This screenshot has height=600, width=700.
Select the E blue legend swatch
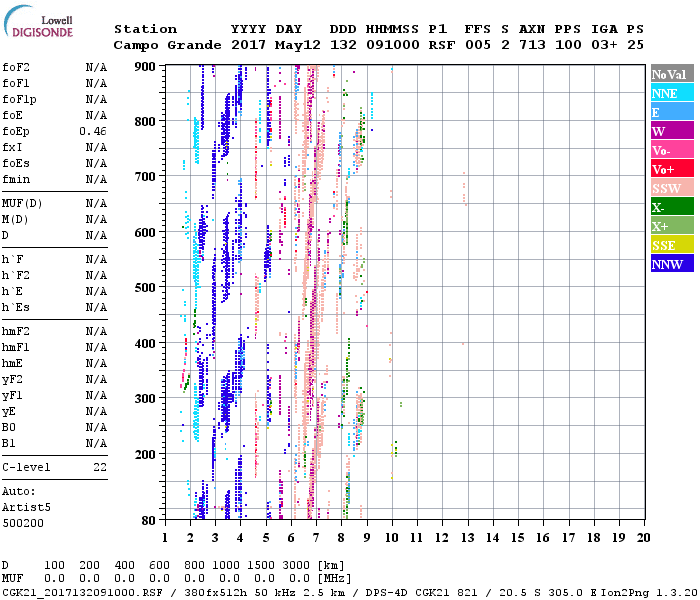point(672,112)
